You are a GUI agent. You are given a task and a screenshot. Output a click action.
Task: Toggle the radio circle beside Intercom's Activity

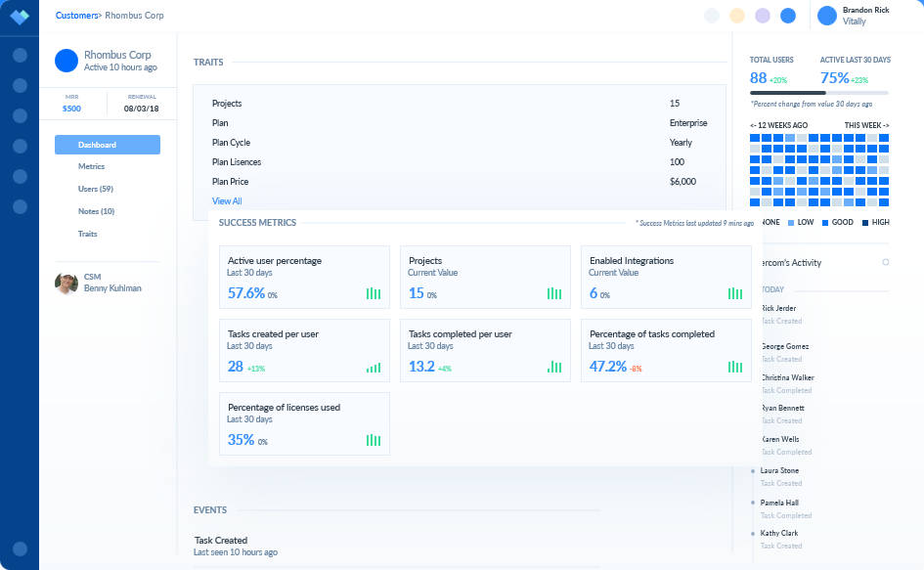(x=886, y=262)
